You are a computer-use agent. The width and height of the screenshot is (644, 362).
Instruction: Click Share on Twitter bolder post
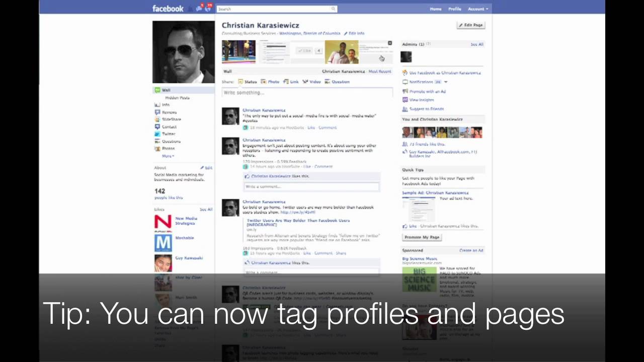click(341, 253)
